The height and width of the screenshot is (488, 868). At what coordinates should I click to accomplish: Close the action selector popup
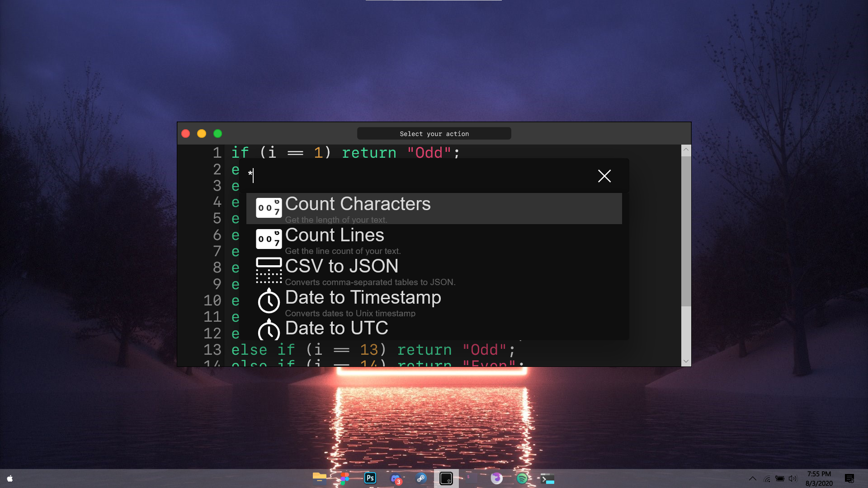click(604, 176)
